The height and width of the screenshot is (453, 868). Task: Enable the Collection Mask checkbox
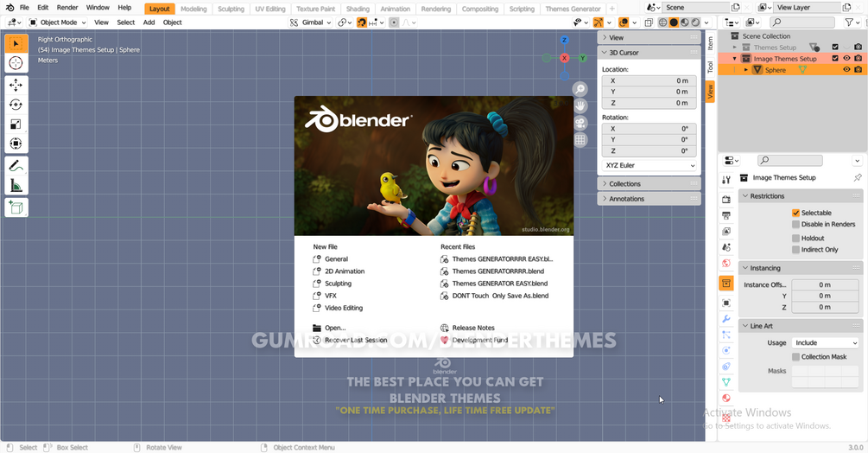(x=795, y=357)
